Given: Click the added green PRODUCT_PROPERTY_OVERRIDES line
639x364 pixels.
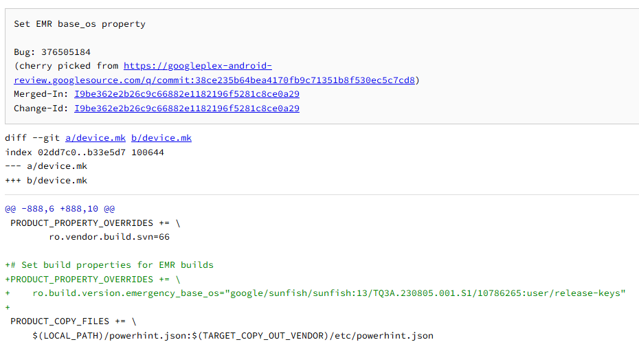Looking at the screenshot, I should click(93, 280).
